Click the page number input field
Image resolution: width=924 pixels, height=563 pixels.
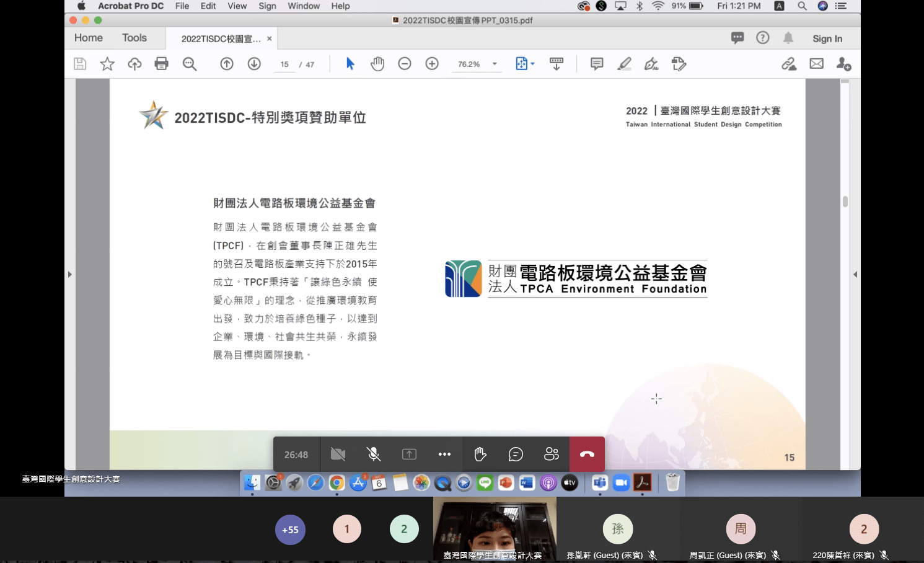click(x=284, y=64)
